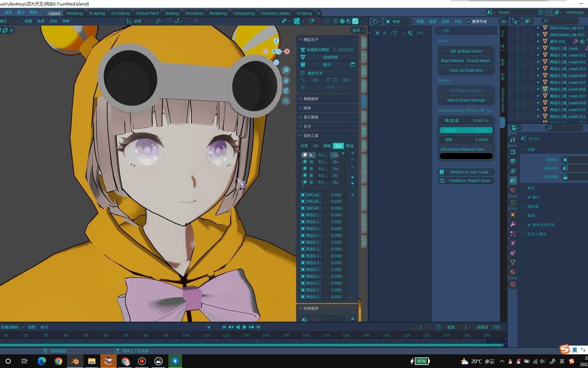Switch to Modeling workspace tab
Screen dimensions: 588x368
[x=75, y=13]
